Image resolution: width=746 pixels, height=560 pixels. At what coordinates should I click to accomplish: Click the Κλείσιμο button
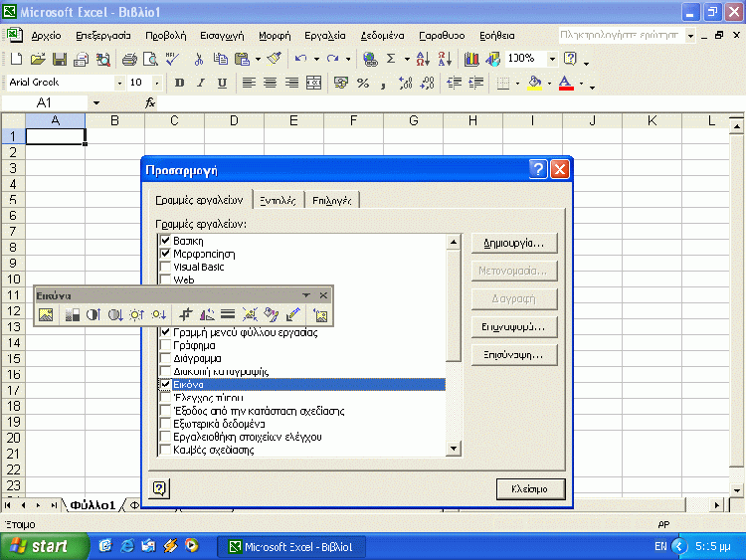[530, 488]
